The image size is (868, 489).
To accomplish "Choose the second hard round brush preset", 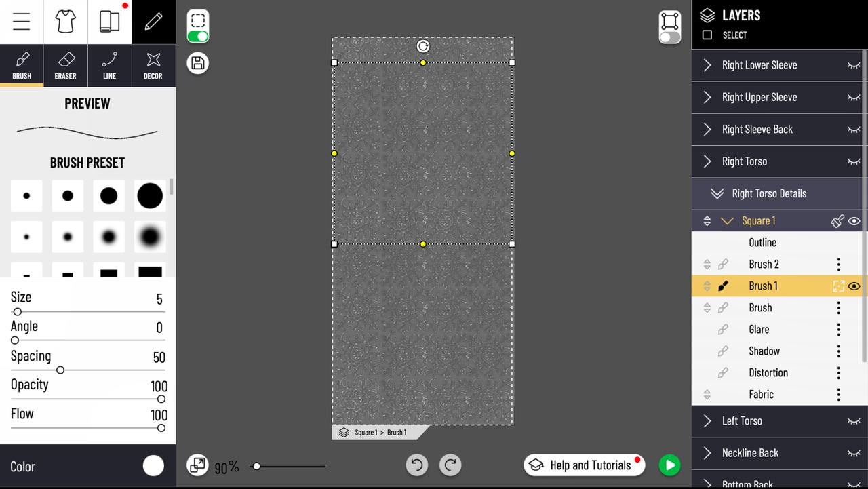I will (68, 196).
